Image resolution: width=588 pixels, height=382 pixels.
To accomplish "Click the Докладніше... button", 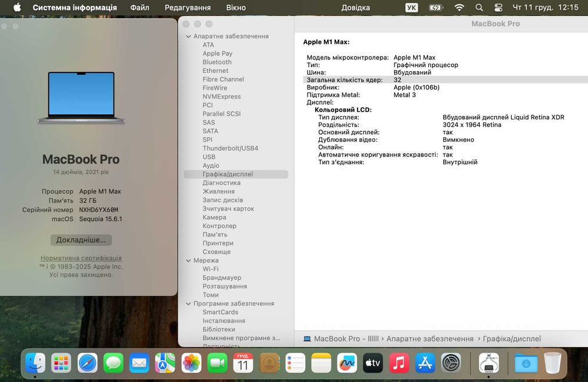I will pyautogui.click(x=81, y=240).
